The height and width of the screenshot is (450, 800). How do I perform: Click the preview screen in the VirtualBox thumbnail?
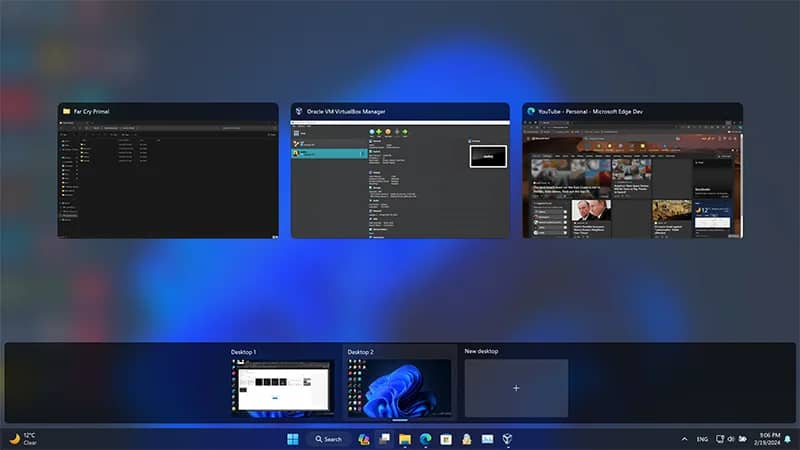coord(488,156)
